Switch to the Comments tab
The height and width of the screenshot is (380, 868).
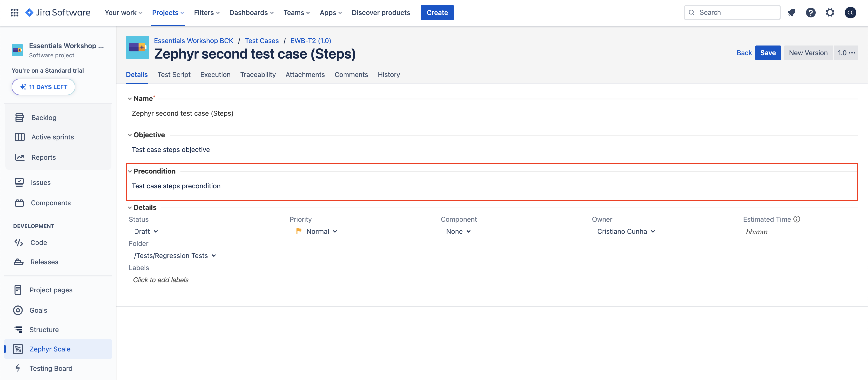(x=351, y=75)
